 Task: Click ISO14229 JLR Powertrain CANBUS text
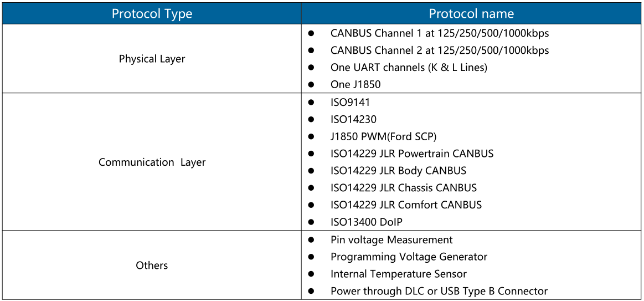412,154
